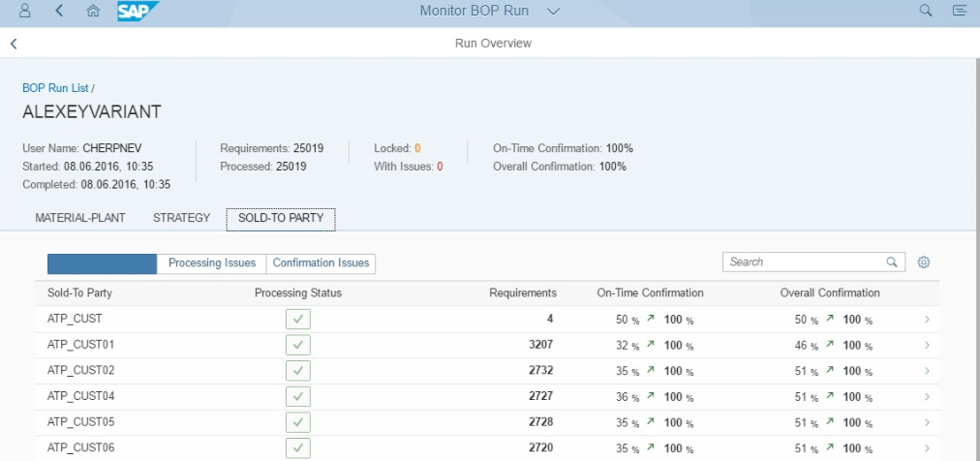
Task: Open details chevron for ATP_CUST row
Action: (927, 320)
